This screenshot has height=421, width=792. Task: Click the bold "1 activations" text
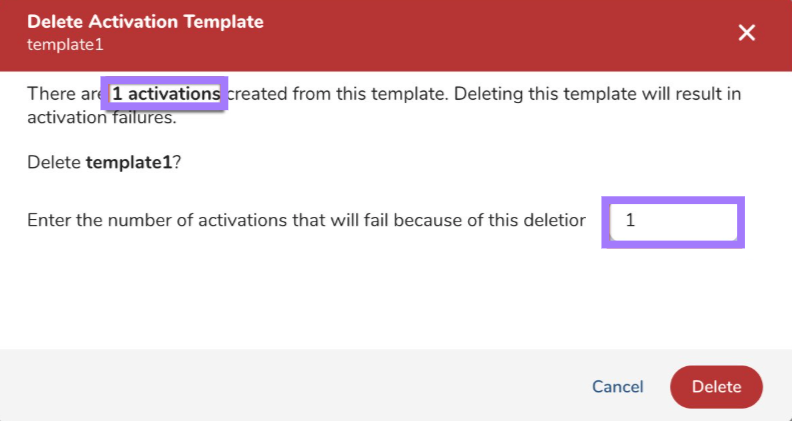[166, 95]
